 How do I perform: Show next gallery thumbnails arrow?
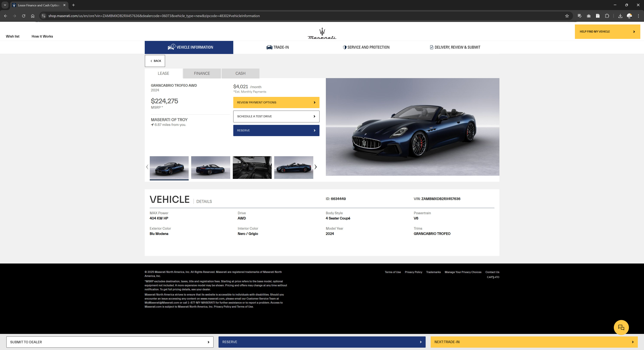(316, 167)
